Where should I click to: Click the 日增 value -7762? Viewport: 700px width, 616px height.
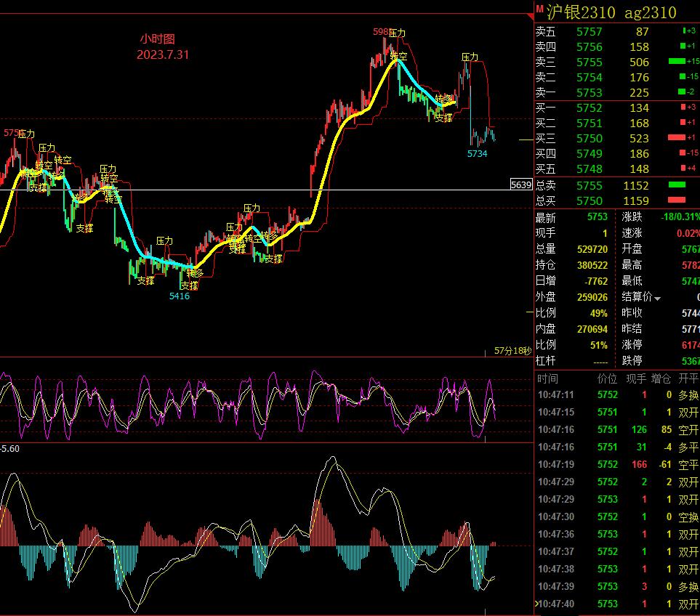coord(596,281)
